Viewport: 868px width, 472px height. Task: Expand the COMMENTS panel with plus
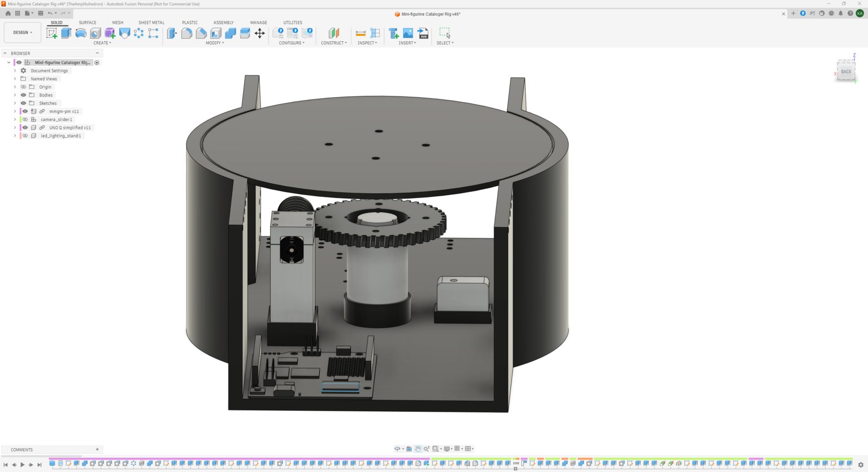97,449
